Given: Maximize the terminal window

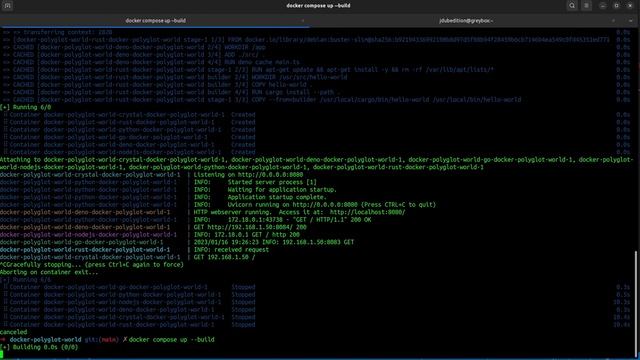Looking at the screenshot, I should pos(616,6).
